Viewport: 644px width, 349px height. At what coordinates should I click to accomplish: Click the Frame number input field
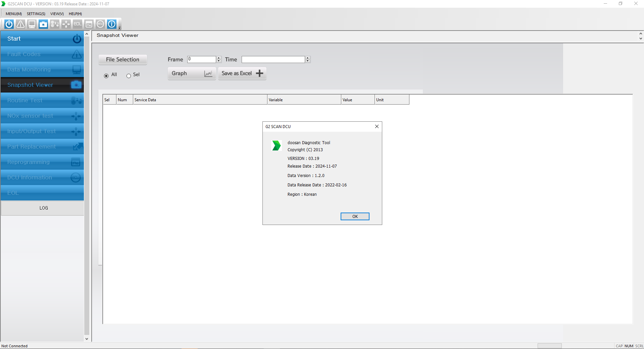click(202, 59)
